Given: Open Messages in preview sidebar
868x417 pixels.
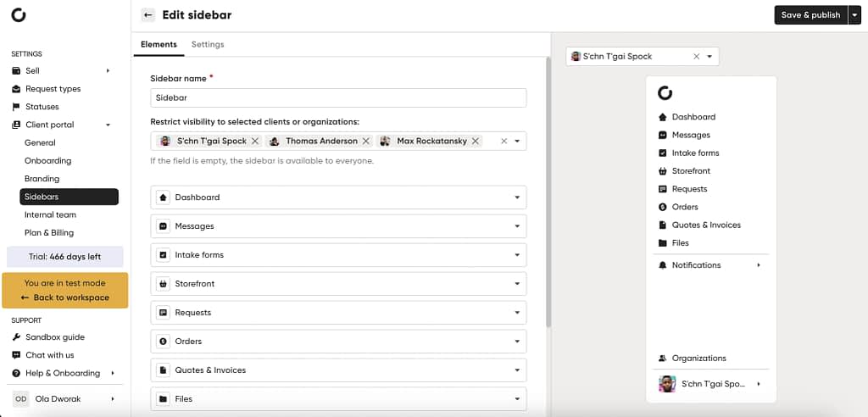Looking at the screenshot, I should [691, 135].
